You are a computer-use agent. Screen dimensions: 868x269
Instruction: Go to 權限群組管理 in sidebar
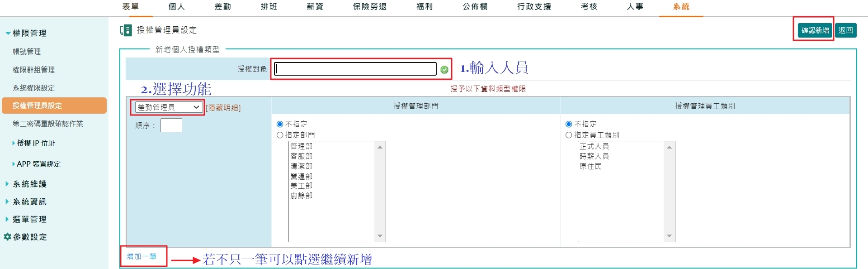pos(33,70)
